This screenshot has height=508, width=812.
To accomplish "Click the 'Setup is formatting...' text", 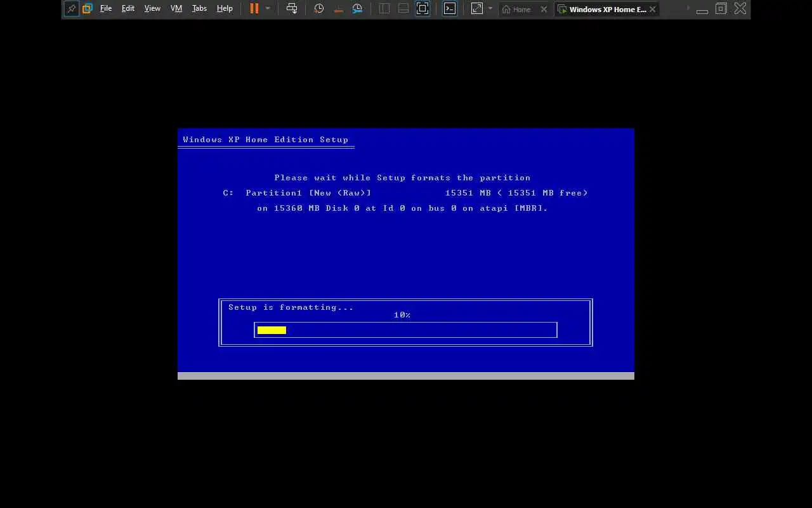I will coord(291,307).
